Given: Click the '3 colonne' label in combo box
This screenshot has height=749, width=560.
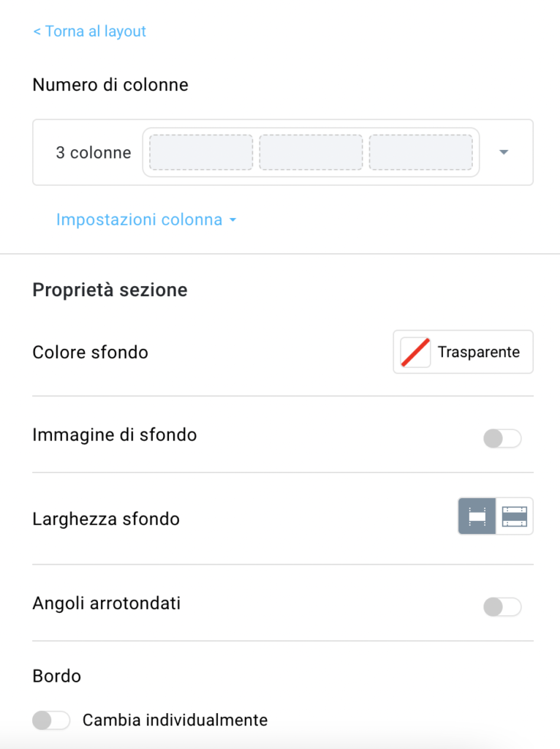Looking at the screenshot, I should pyautogui.click(x=94, y=153).
